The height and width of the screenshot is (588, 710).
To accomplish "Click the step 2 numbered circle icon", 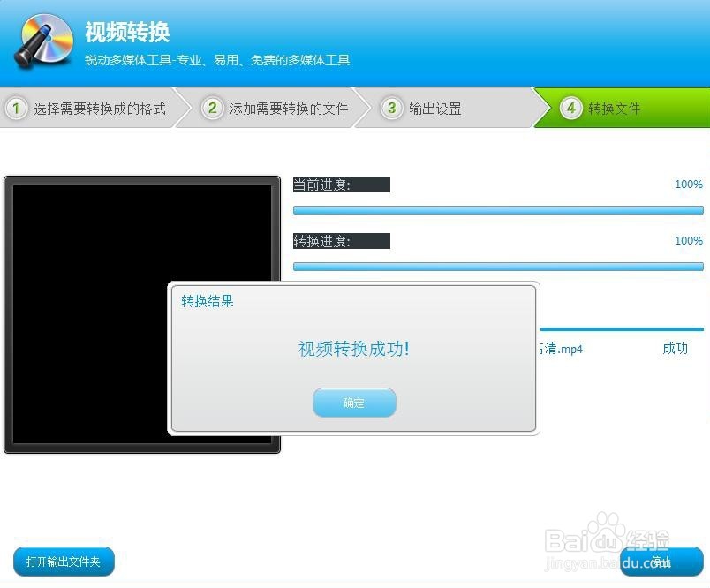I will 212,107.
